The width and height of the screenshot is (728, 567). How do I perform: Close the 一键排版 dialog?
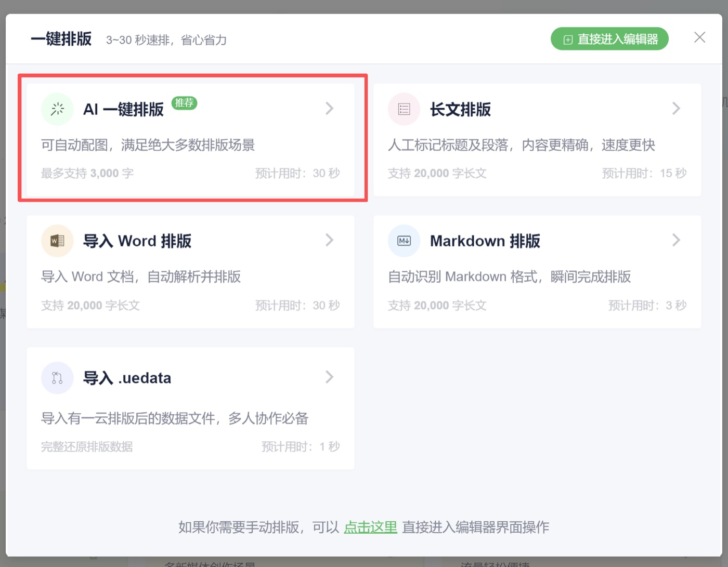pos(700,37)
